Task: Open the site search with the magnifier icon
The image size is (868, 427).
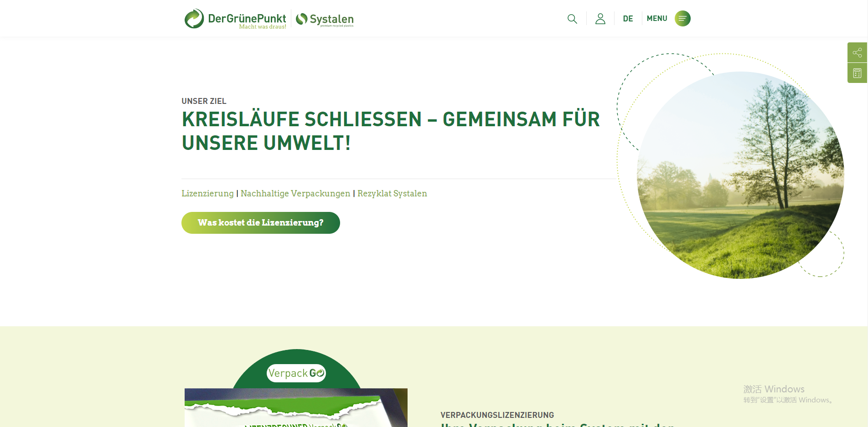Action: [x=572, y=19]
